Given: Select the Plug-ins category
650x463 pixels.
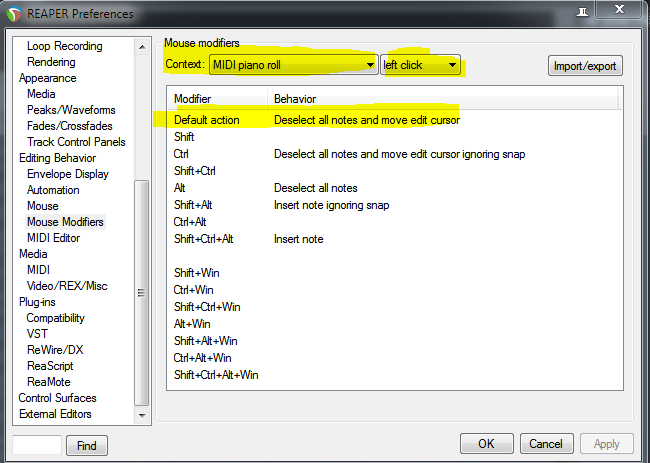Looking at the screenshot, I should tap(37, 302).
